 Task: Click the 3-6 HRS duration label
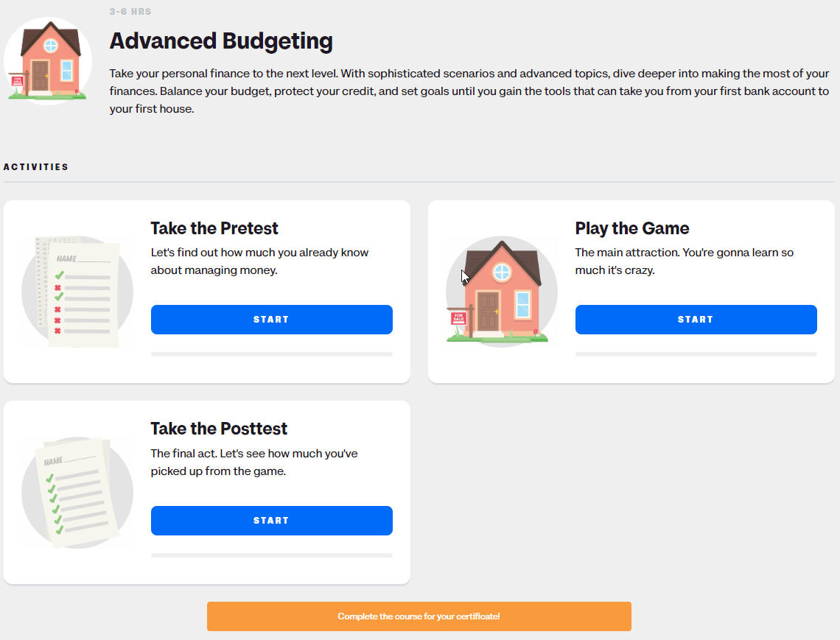(130, 11)
